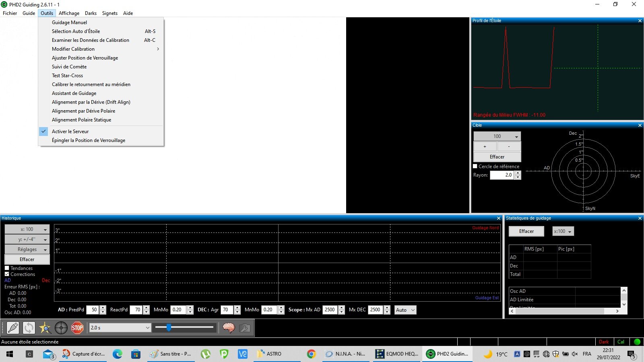Increase the PredPd value stepper
The width and height of the screenshot is (644, 362).
coord(103,308)
